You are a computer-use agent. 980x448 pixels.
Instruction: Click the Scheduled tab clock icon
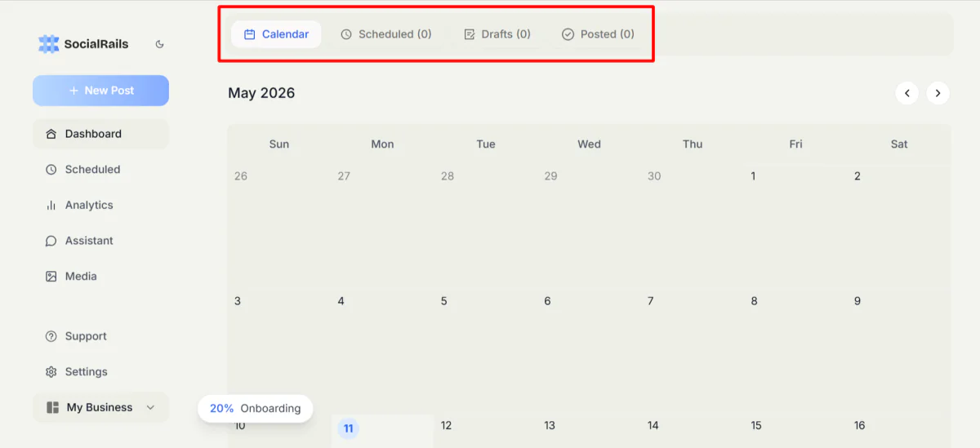tap(346, 34)
